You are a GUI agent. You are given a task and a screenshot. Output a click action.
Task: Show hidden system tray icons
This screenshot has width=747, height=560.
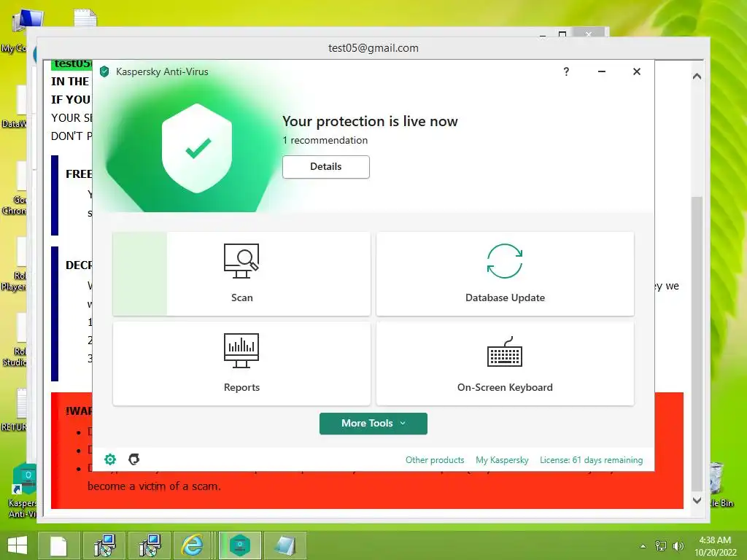pos(643,546)
